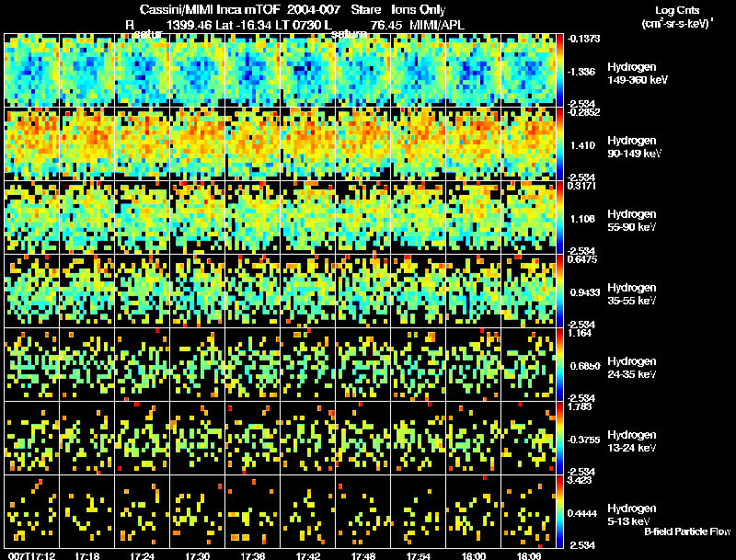The height and width of the screenshot is (560, 736).
Task: Click the '-0.1373' colorbar maximum value
Action: pos(583,39)
